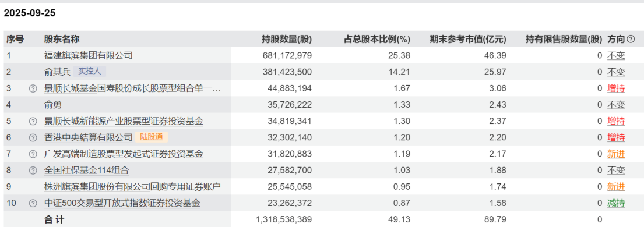Click 减持 in 中证500 row

point(616,203)
